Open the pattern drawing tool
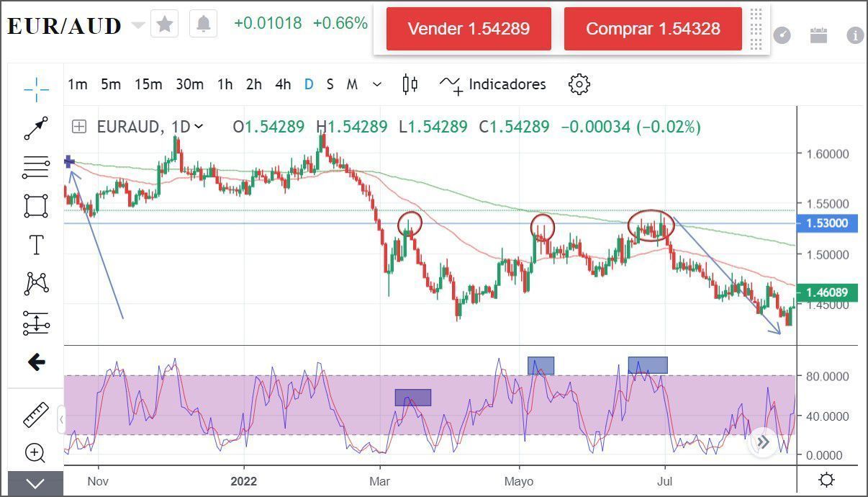The image size is (868, 497). pyautogui.click(x=36, y=284)
